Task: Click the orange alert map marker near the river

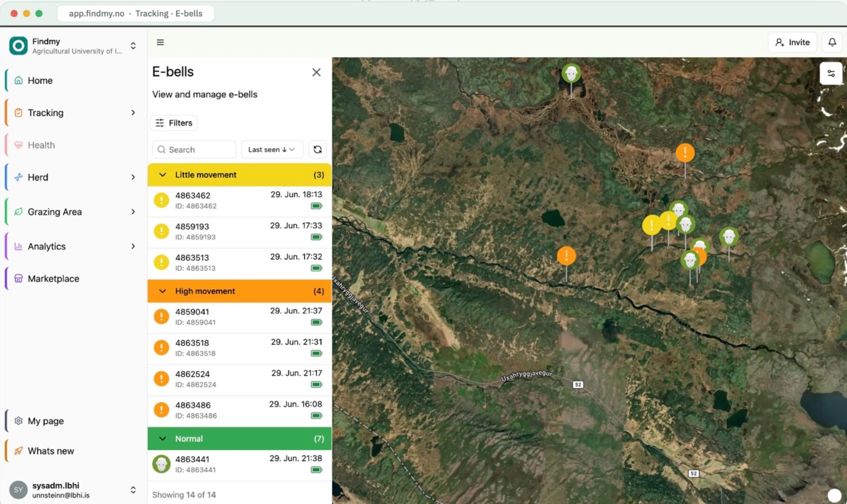Action: (x=566, y=256)
